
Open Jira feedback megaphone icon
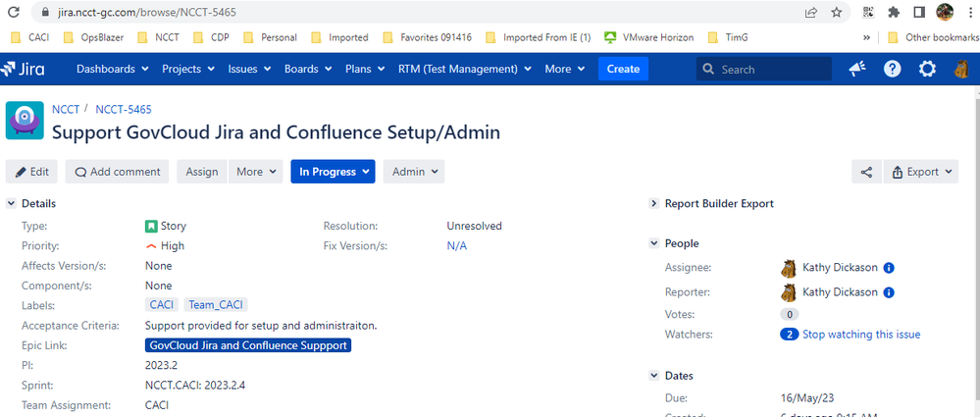click(856, 69)
